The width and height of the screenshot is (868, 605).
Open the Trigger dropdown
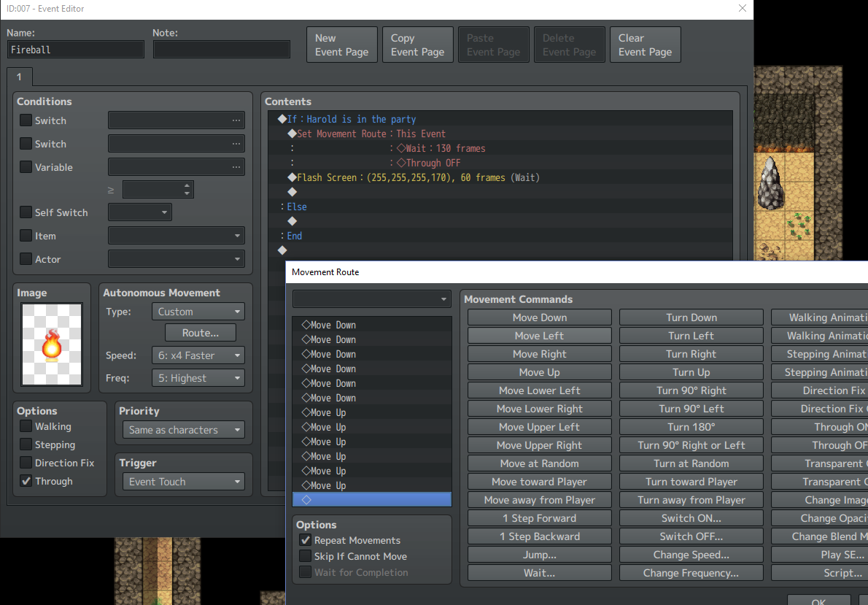[184, 482]
